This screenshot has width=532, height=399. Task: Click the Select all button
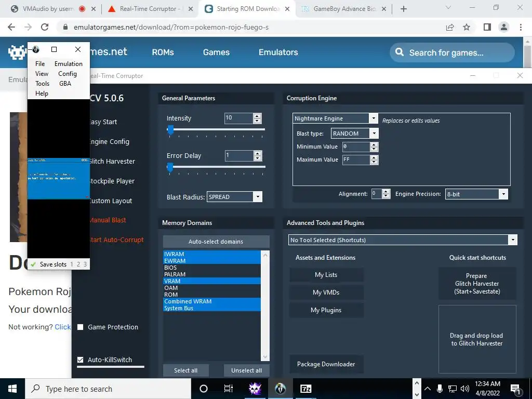(x=185, y=370)
